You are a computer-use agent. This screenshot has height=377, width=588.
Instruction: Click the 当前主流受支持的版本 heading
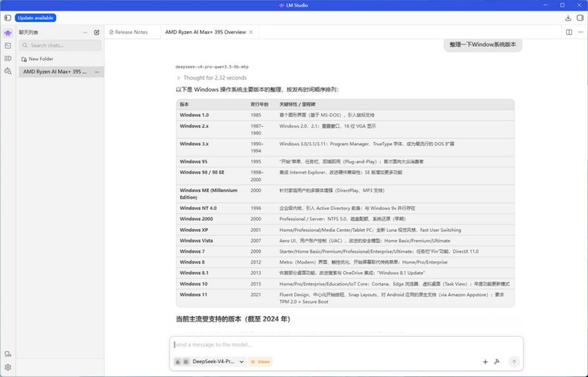pos(233,319)
